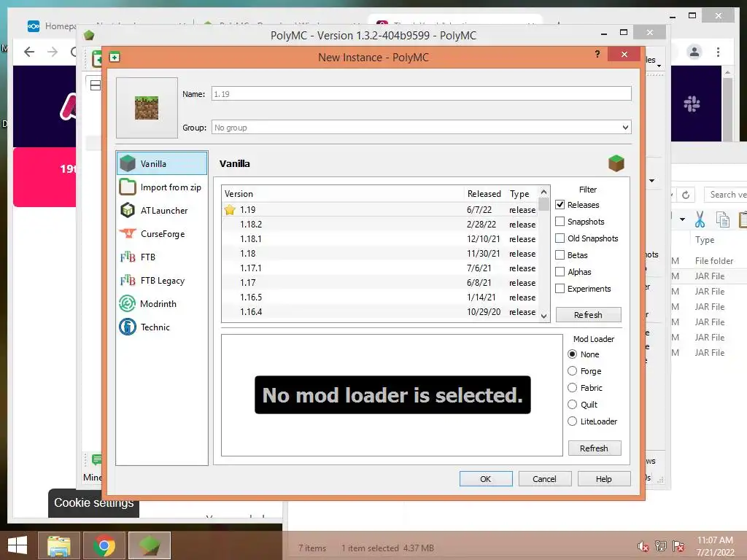
Task: Select version 1.17.1 row
Action: (x=380, y=268)
